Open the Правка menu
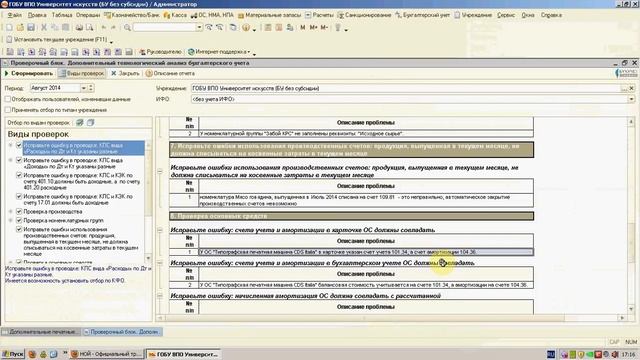The width and height of the screenshot is (640, 360). coord(37,15)
